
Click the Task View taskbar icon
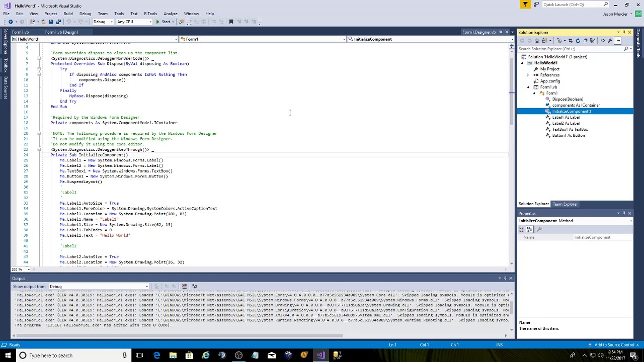pyautogui.click(x=139, y=355)
